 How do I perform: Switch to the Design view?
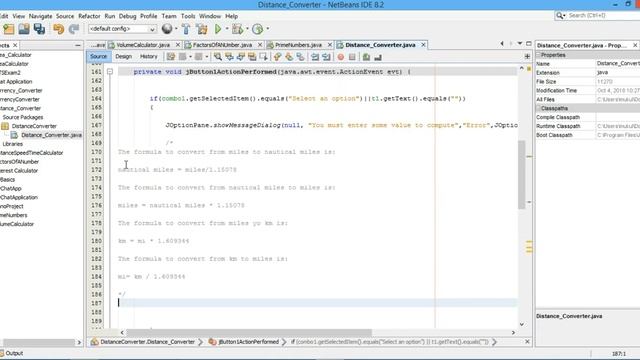[x=123, y=57]
